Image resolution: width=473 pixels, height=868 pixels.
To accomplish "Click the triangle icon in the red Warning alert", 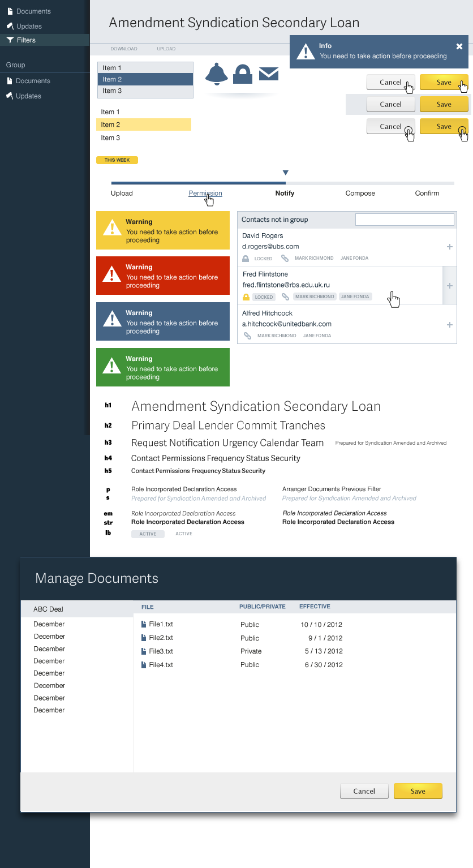I will 112,274.
